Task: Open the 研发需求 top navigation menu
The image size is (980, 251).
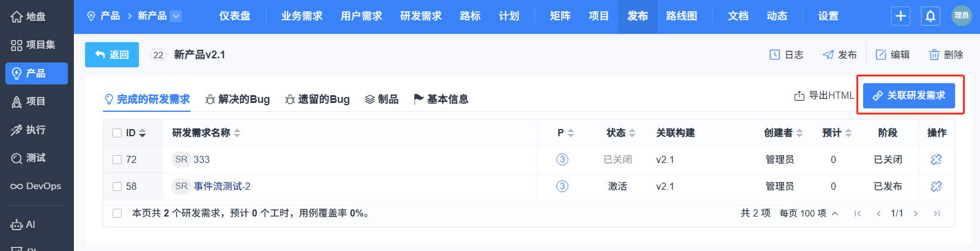Action: [x=421, y=16]
